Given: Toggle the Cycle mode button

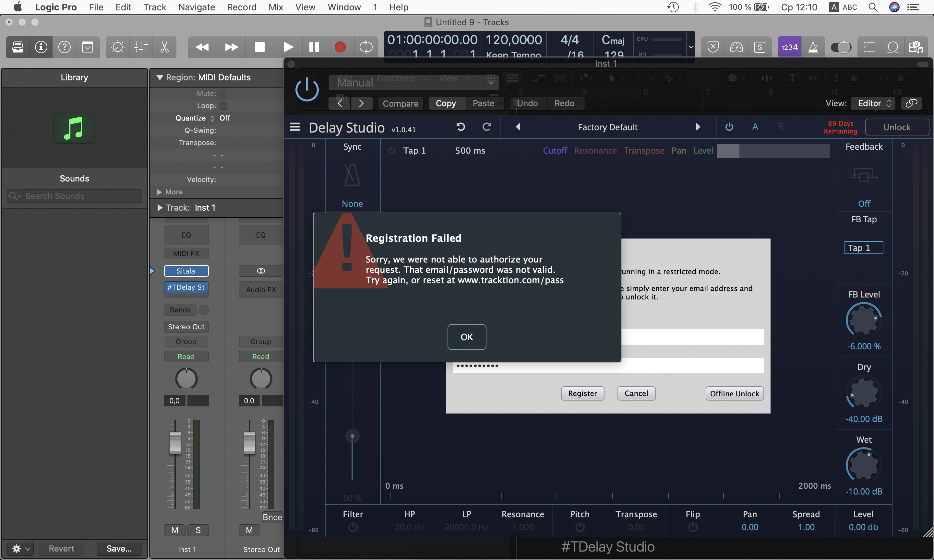Looking at the screenshot, I should click(365, 47).
